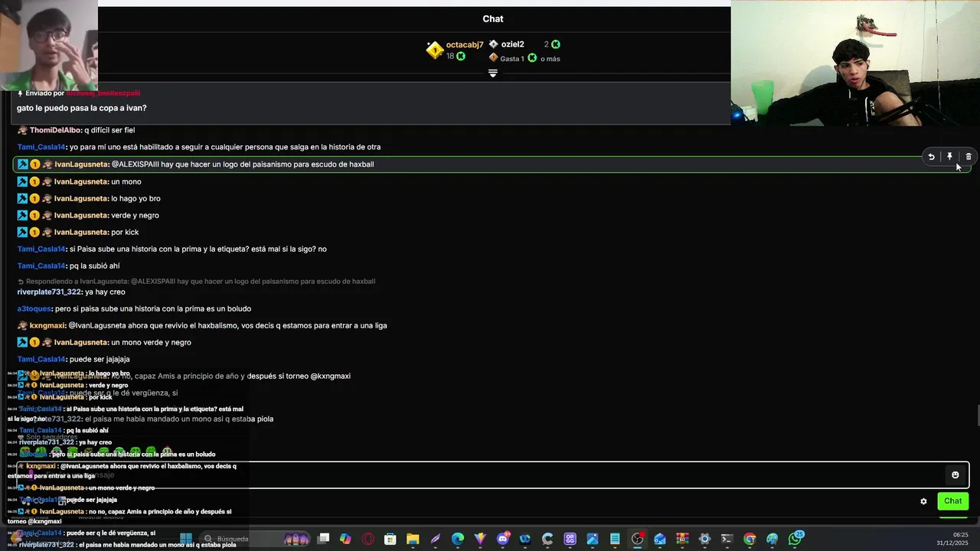Click the chat scrollbar thumb
Viewport: 980px width, 551px height.
[977, 417]
